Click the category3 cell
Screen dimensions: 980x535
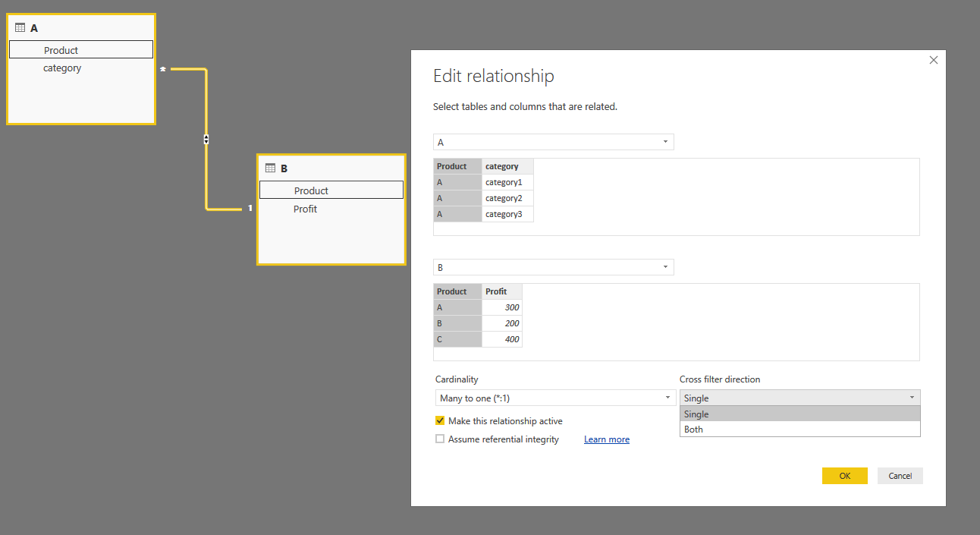click(x=507, y=214)
